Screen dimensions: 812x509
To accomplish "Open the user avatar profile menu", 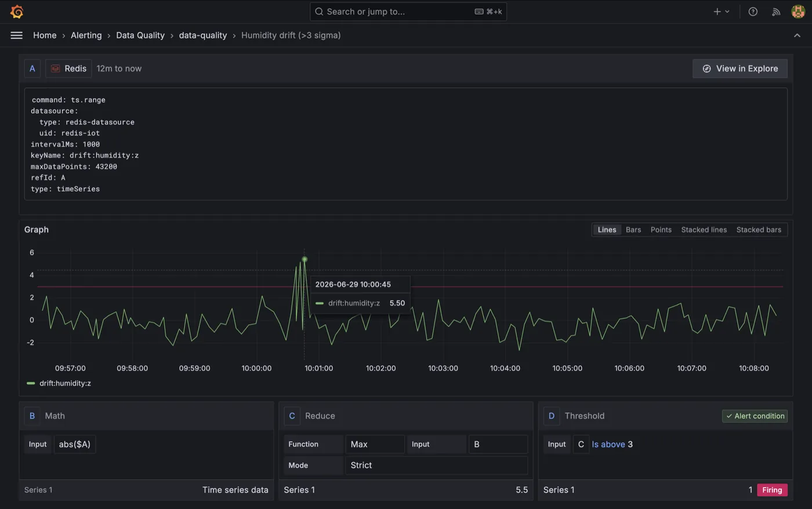I will coord(798,12).
